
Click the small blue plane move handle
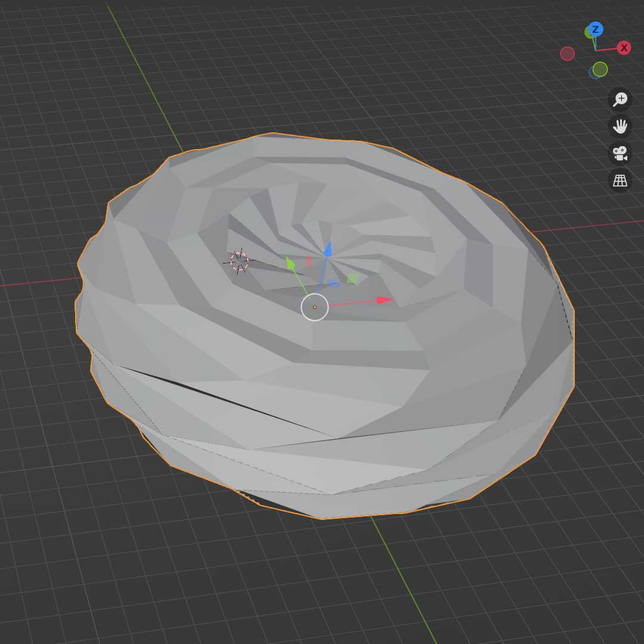(334, 284)
